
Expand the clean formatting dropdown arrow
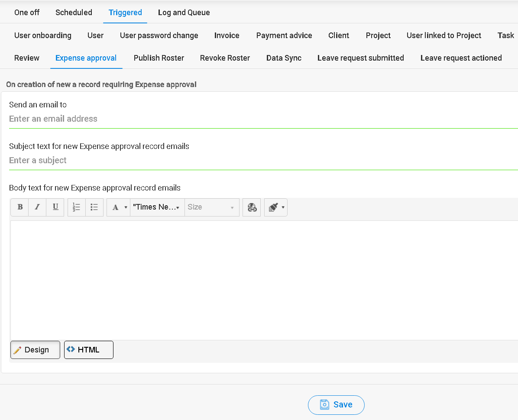coord(283,207)
